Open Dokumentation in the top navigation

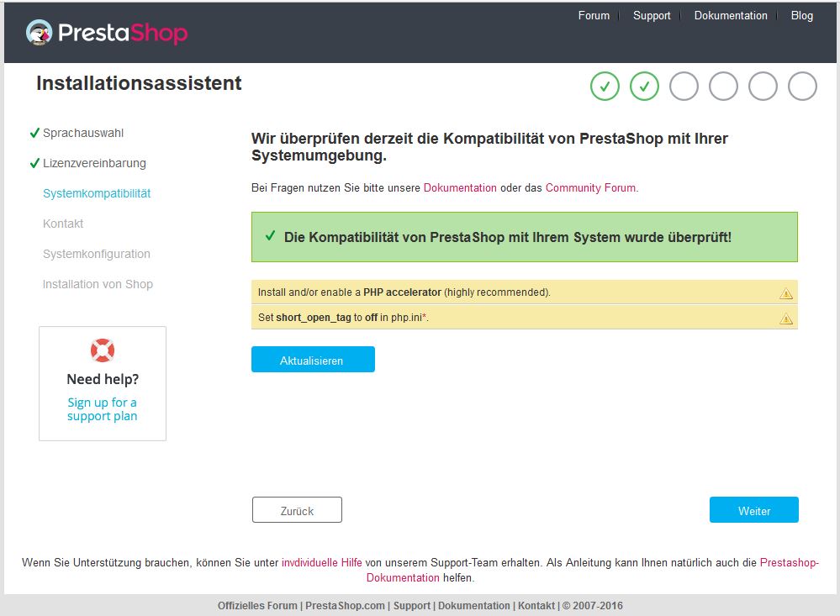(x=731, y=15)
